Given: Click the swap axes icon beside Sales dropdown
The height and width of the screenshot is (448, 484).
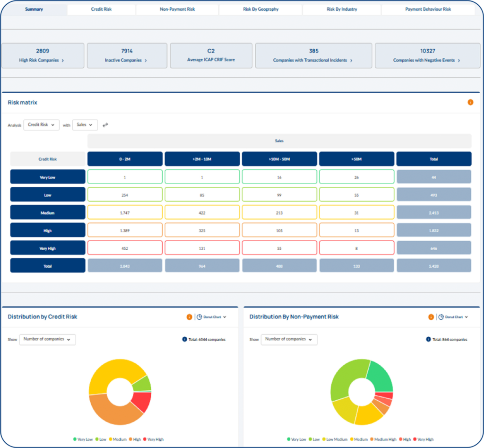Looking at the screenshot, I should (x=105, y=125).
